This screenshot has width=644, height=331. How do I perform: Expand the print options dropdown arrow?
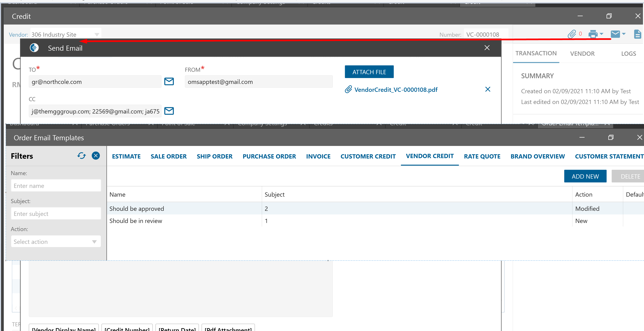601,34
